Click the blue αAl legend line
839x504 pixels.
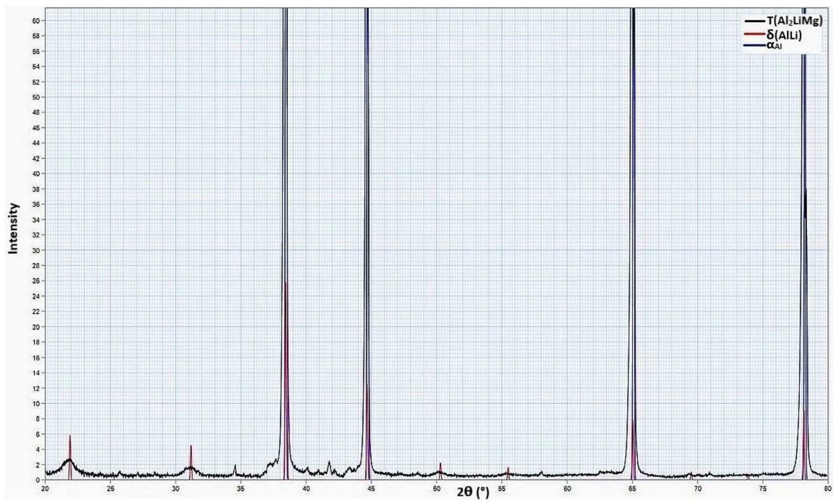755,45
